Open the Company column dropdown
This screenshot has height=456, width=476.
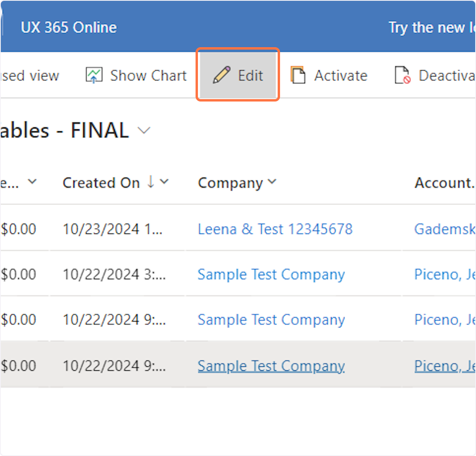point(272,182)
